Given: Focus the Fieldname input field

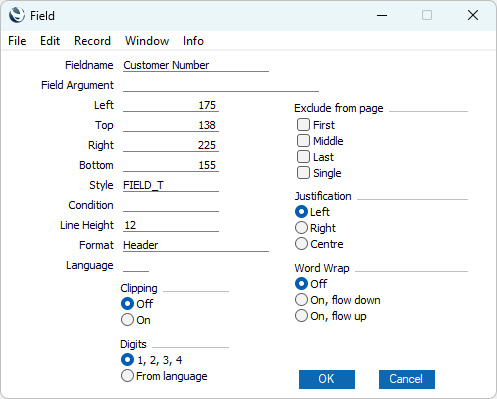Looking at the screenshot, I should pyautogui.click(x=196, y=65).
